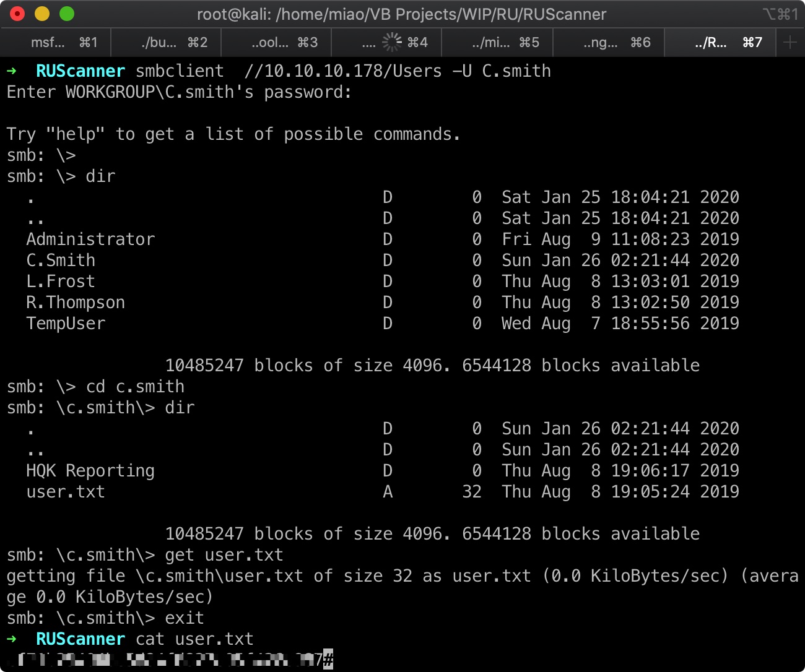Click the spinner activity icon on tab 4

pos(392,42)
